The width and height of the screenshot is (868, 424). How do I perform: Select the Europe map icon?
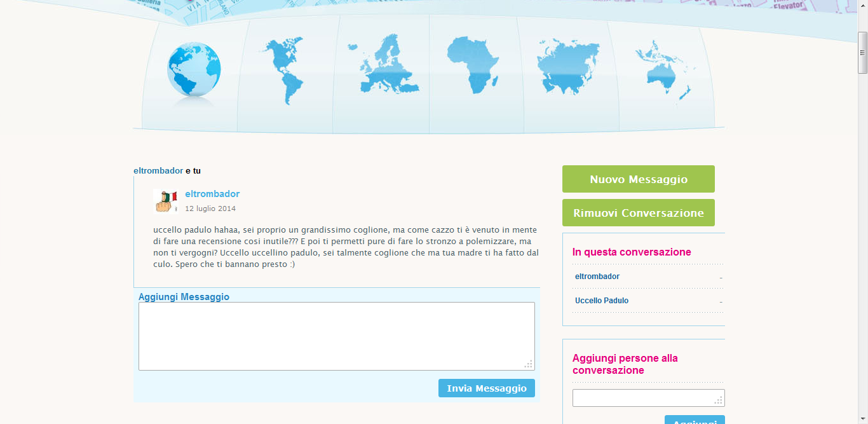383,65
